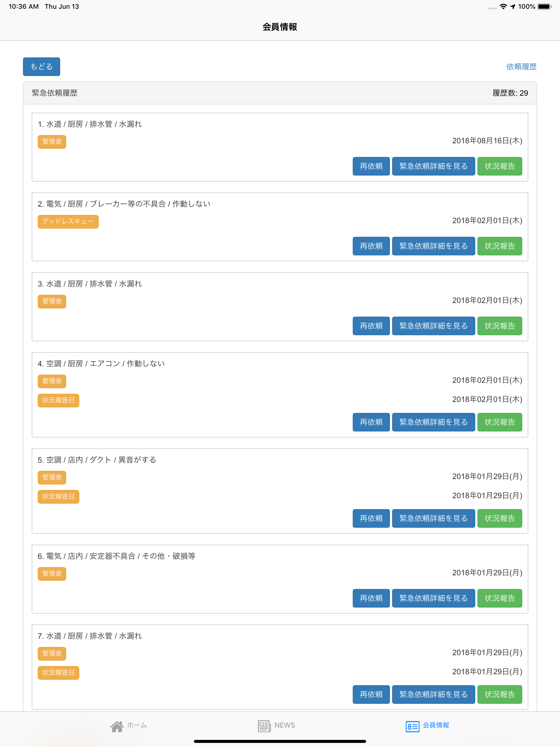This screenshot has height=747, width=560.
Task: Switch to the NEWS tab label
Action: click(x=285, y=725)
